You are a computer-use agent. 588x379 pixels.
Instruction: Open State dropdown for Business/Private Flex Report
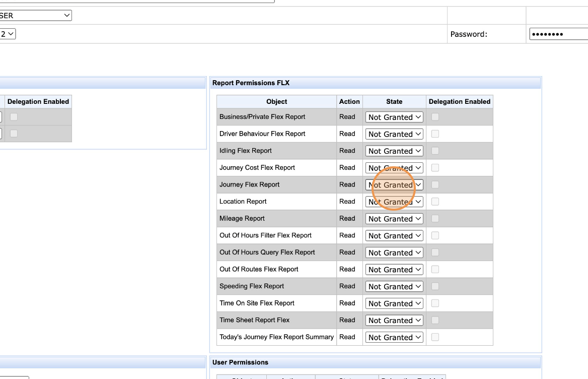click(394, 117)
